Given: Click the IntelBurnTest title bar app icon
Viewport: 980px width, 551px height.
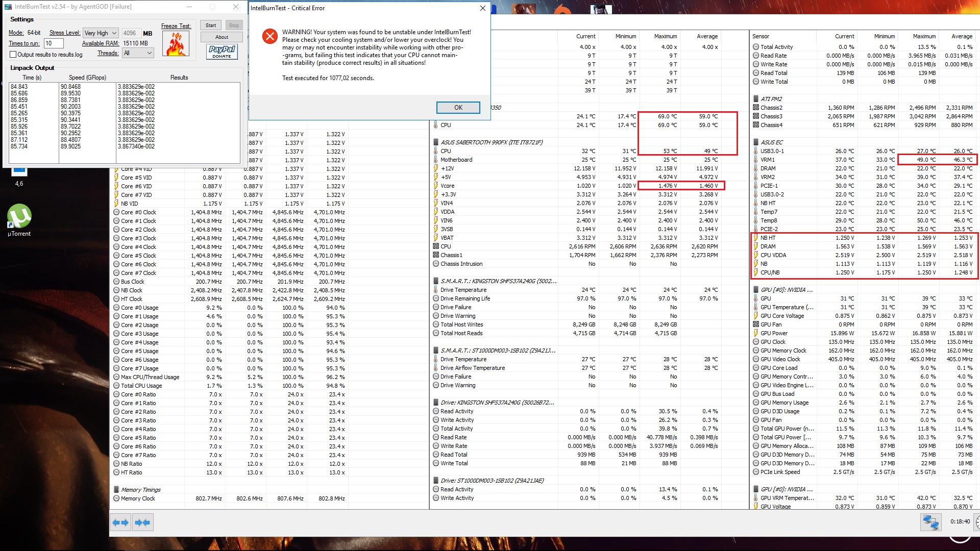Looking at the screenshot, I should tap(8, 7).
